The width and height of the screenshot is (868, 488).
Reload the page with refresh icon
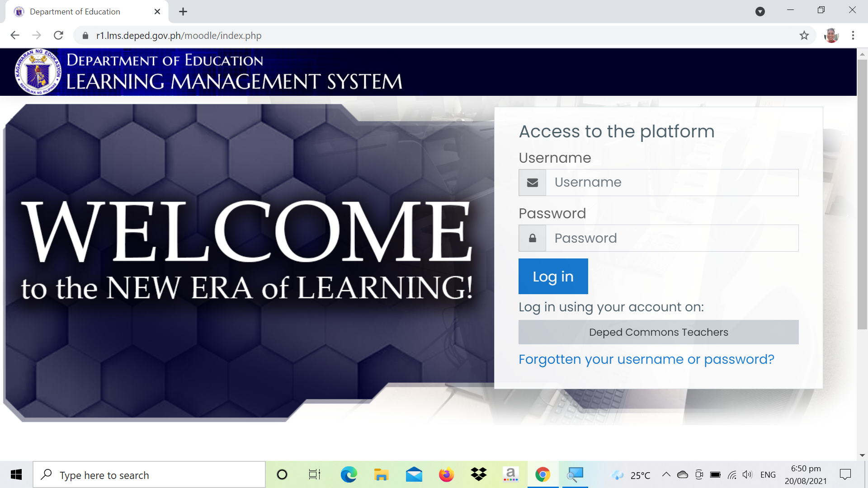tap(58, 35)
